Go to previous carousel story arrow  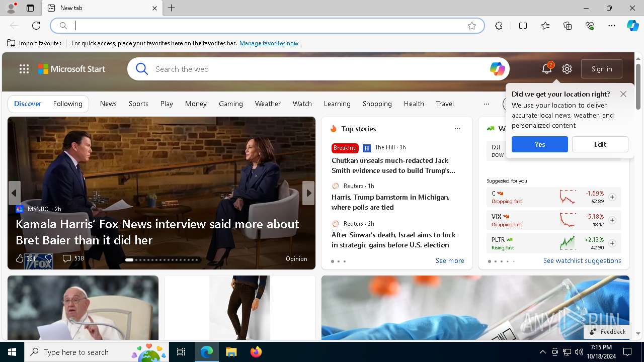14,193
